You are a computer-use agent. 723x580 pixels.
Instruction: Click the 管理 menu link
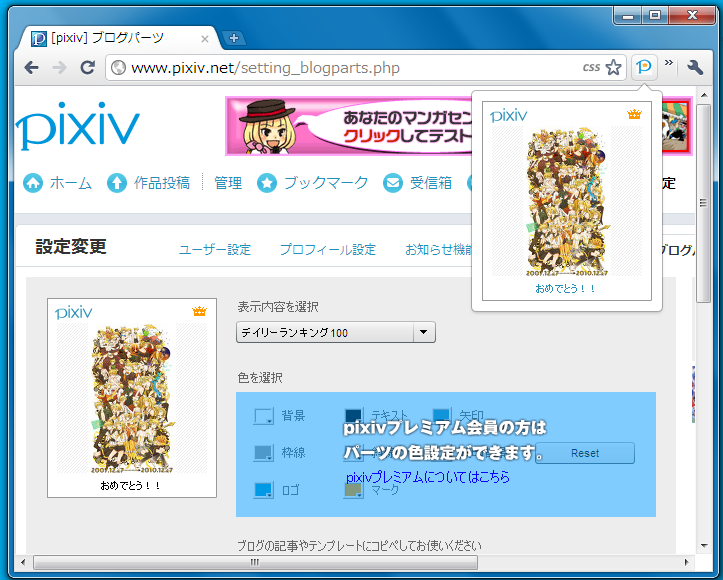[x=227, y=183]
